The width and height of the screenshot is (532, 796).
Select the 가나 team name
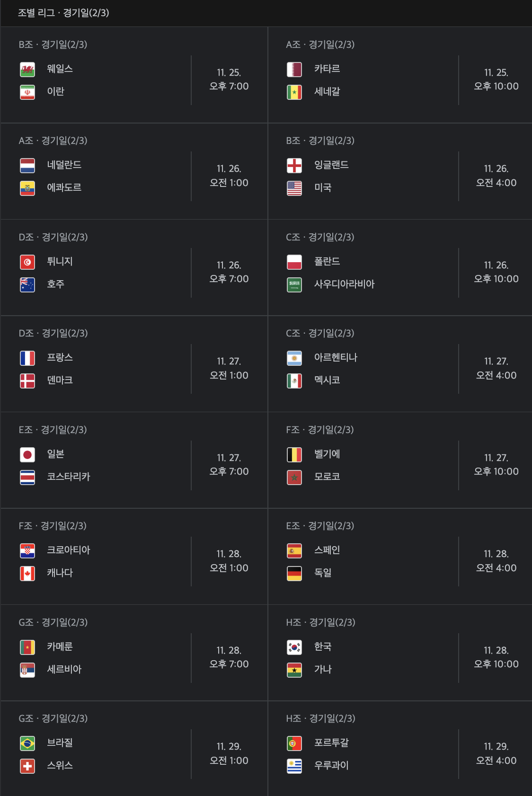click(323, 669)
